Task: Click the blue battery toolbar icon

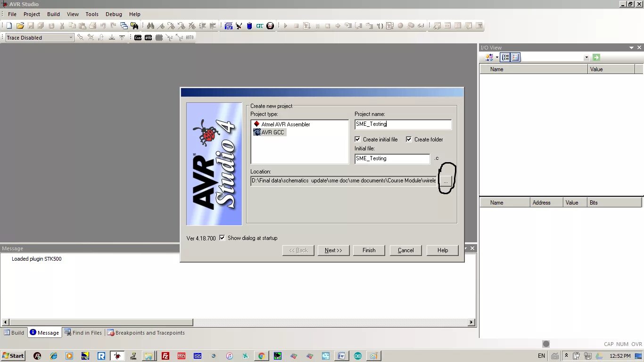Action: (x=249, y=26)
